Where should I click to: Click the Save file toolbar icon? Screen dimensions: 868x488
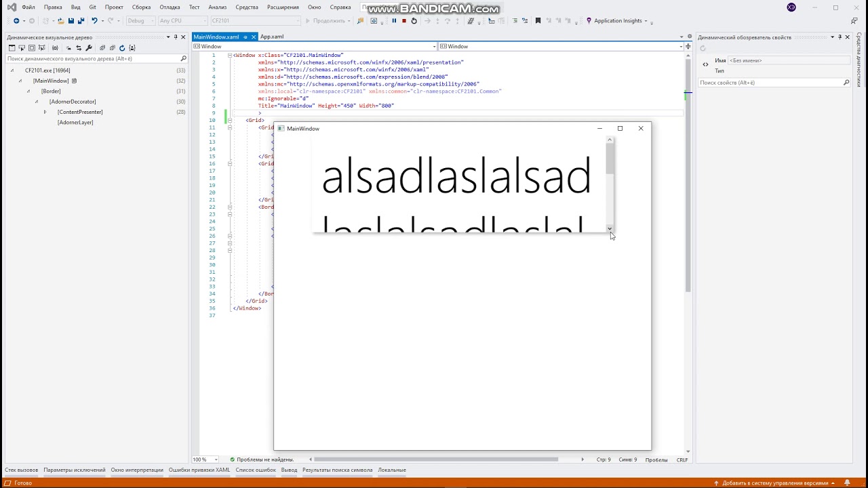coord(71,21)
